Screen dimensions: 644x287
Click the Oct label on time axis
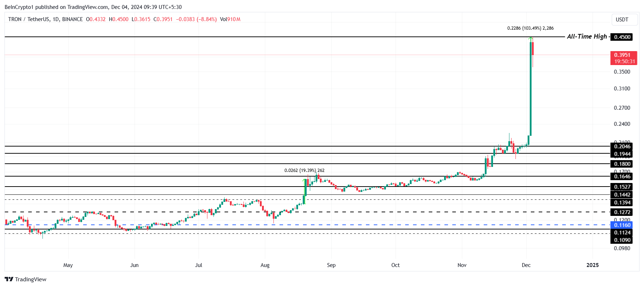coord(396,265)
